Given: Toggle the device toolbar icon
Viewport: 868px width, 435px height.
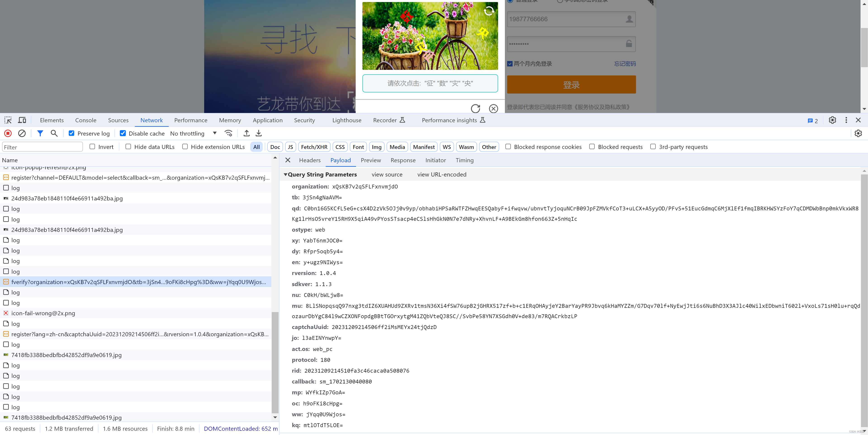Looking at the screenshot, I should [22, 120].
